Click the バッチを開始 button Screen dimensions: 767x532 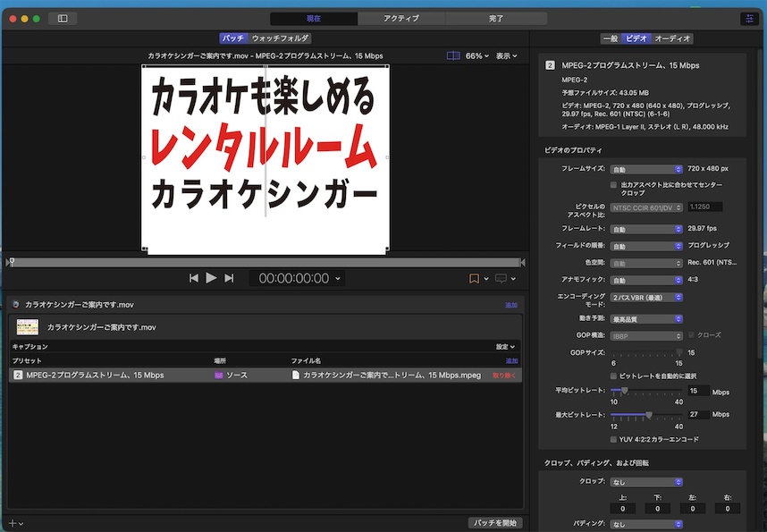point(494,523)
